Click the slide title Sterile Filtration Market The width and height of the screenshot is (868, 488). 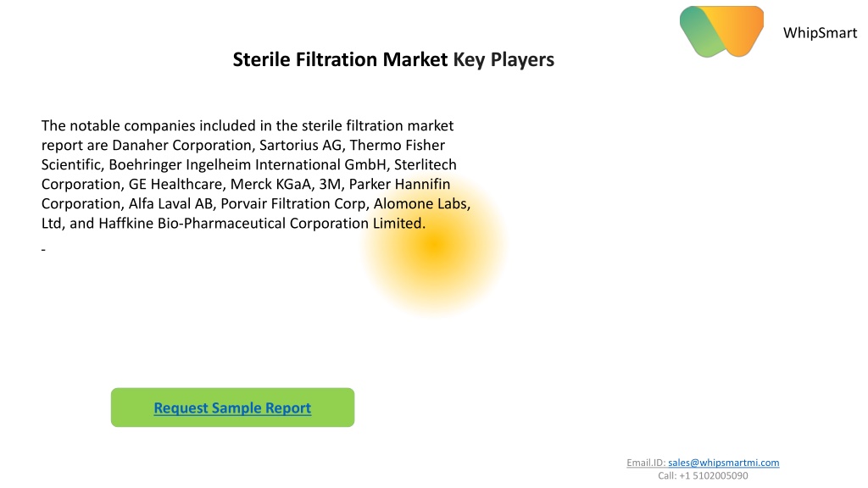pos(340,59)
